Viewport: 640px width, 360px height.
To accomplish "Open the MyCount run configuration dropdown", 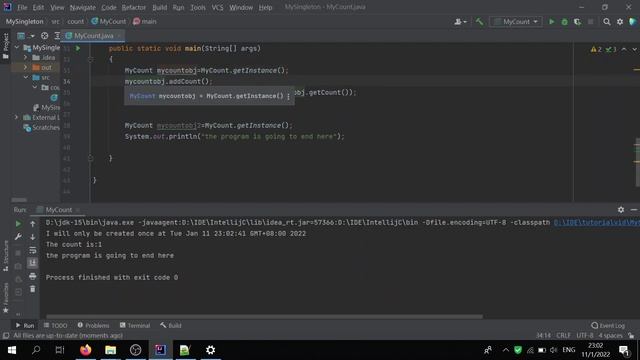I will tap(516, 22).
